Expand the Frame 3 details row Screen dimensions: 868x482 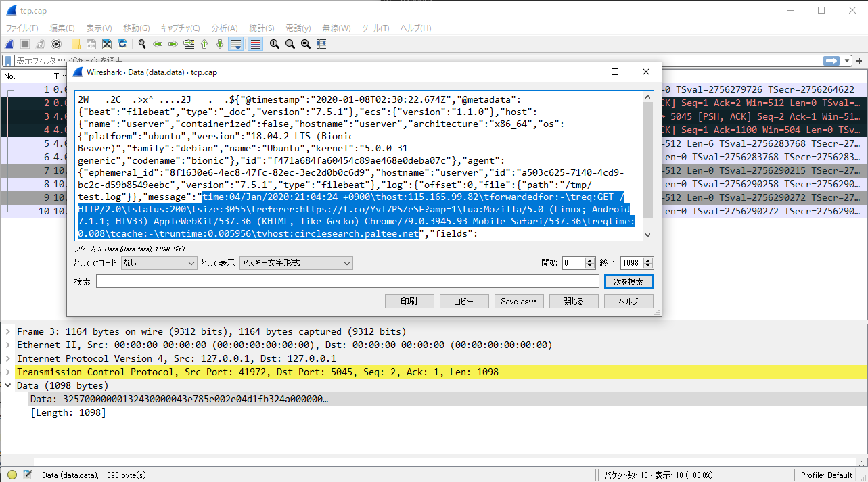pos(8,331)
